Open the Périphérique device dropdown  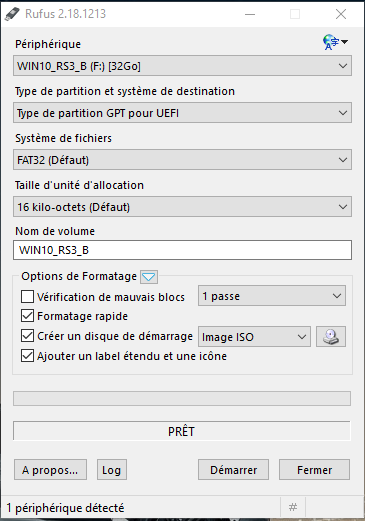click(182, 66)
